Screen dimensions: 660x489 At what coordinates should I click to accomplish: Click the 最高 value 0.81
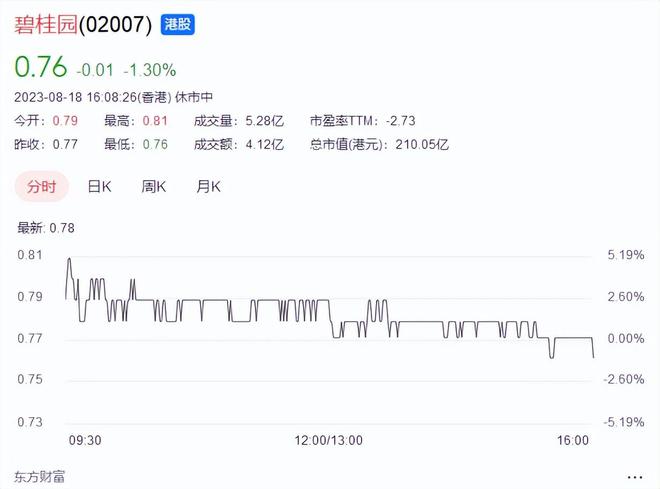point(155,121)
